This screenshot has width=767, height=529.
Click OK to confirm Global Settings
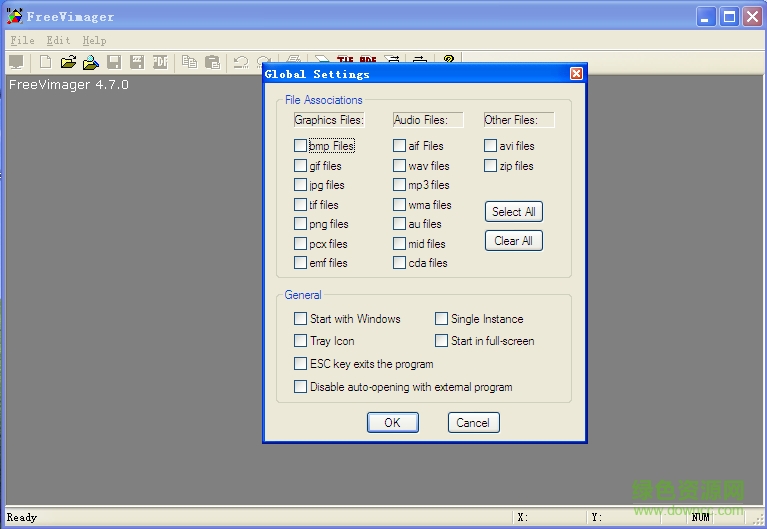coord(392,423)
